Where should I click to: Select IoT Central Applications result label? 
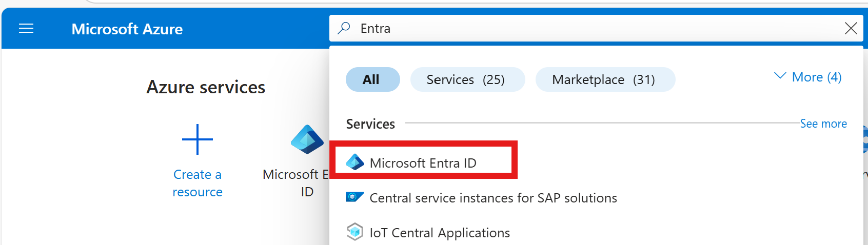(x=440, y=233)
